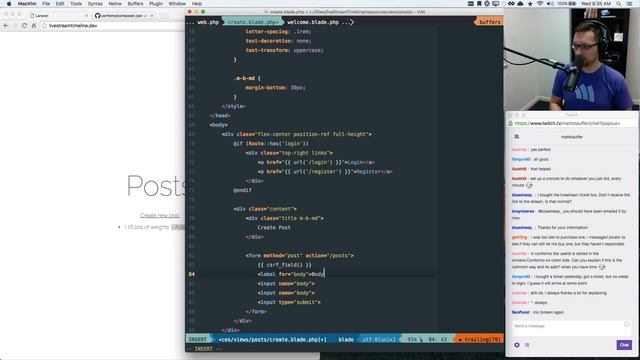This screenshot has height=360, width=640.
Task: Click the Posts heading in browser
Action: (x=156, y=186)
